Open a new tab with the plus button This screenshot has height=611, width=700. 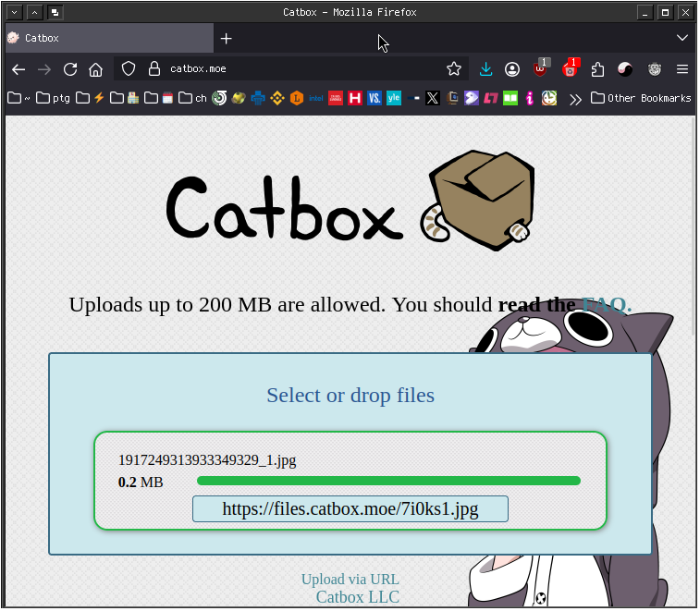227,39
